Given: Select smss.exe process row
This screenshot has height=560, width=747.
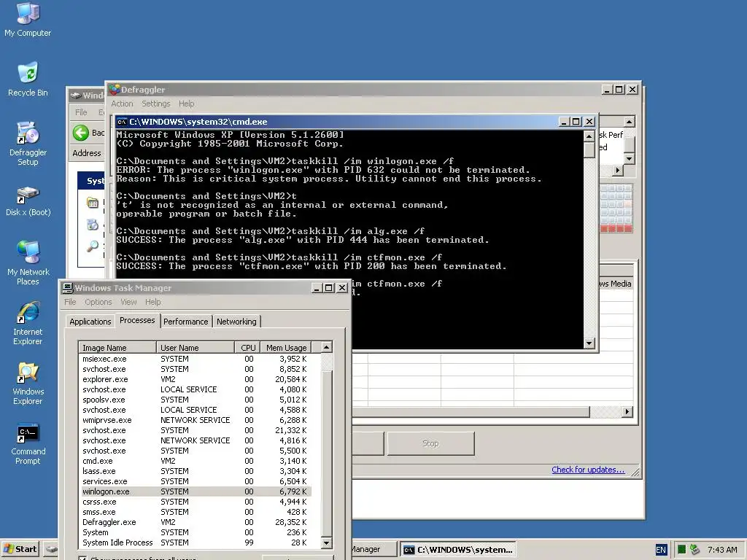Looking at the screenshot, I should coord(196,513).
